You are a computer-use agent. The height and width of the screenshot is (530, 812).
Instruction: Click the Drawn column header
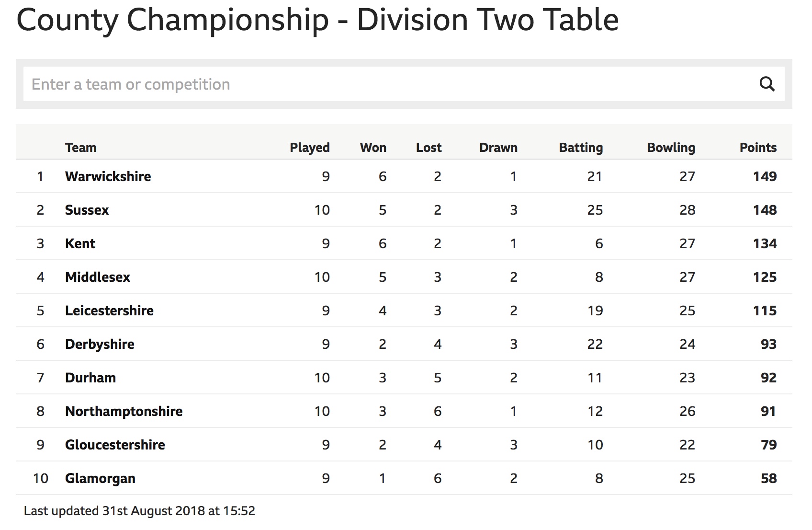498,148
